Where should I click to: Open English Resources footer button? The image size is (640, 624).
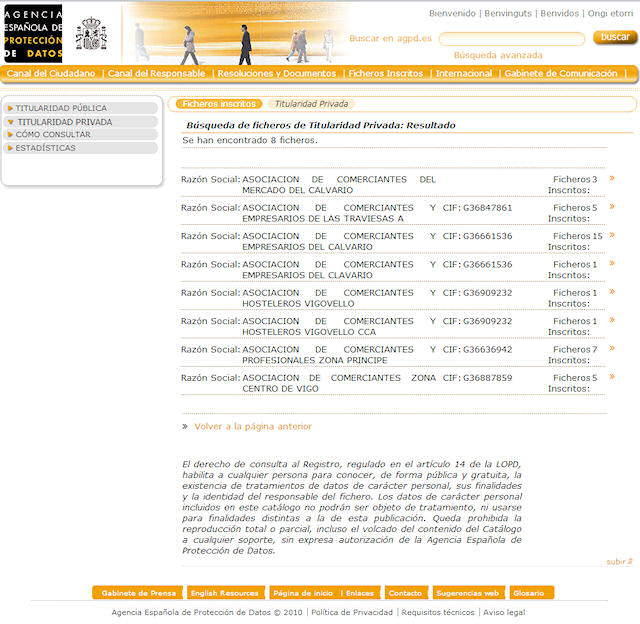(224, 593)
